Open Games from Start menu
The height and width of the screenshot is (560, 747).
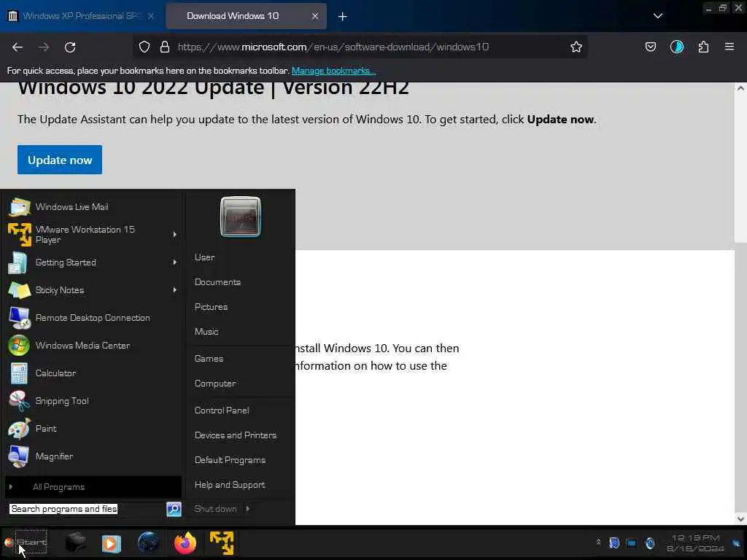coord(209,359)
